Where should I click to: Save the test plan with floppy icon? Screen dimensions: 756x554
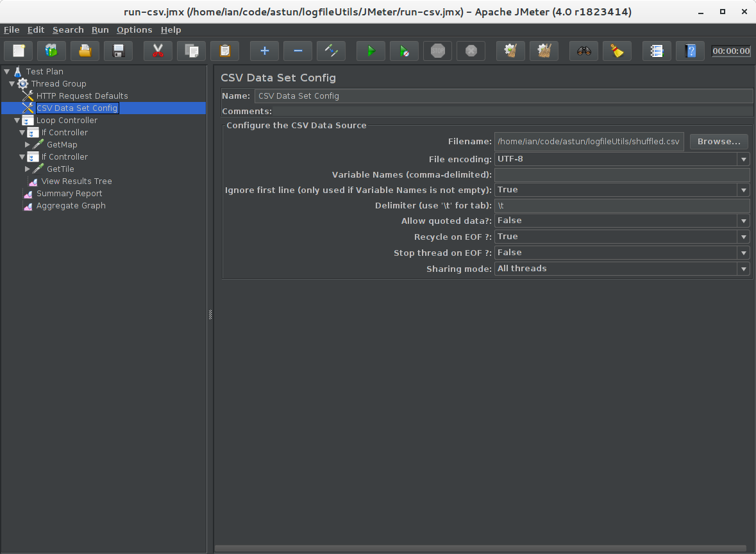click(119, 51)
